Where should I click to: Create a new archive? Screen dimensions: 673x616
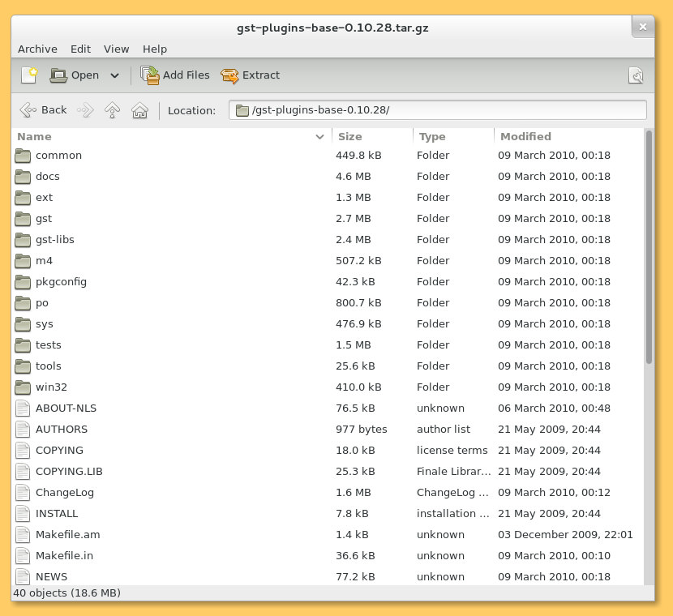tap(29, 75)
